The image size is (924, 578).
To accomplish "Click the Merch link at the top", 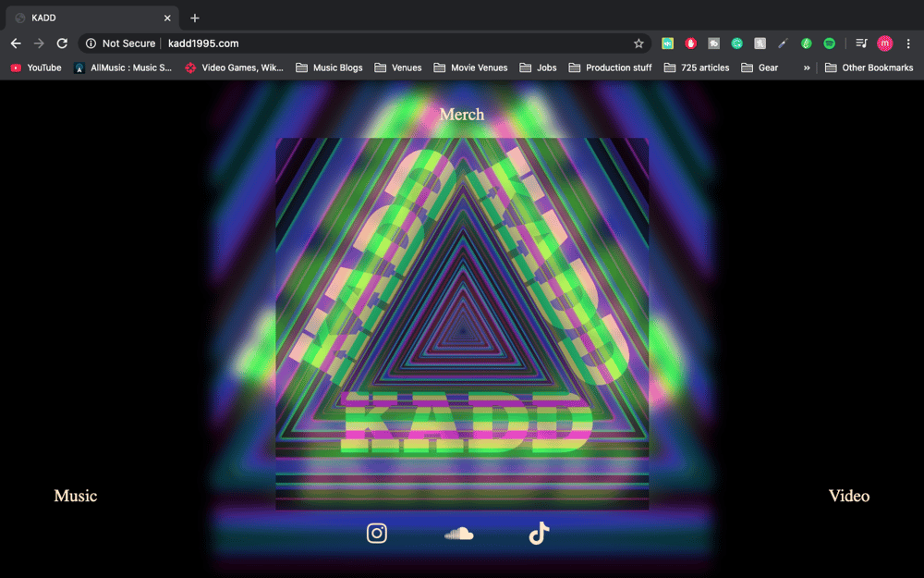I will 461,114.
